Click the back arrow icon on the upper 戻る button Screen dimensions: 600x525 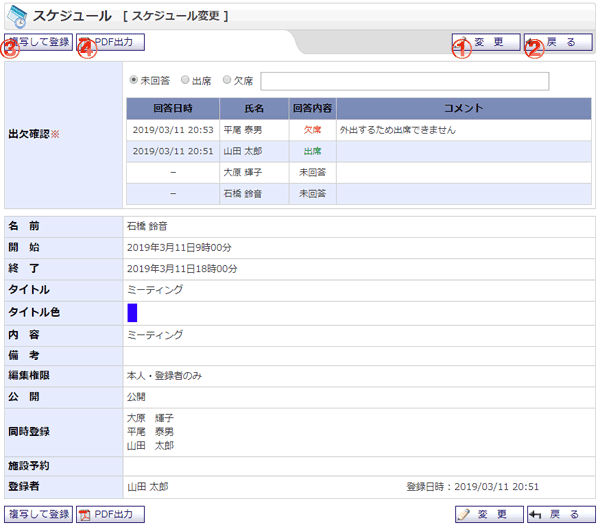537,43
